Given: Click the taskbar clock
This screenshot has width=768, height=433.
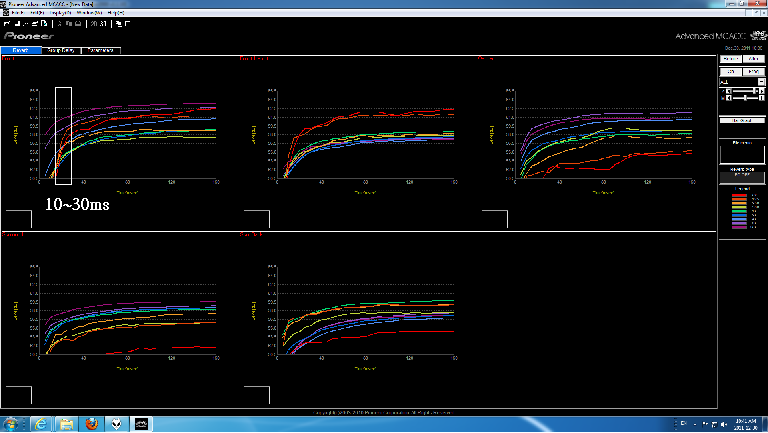Looking at the screenshot, I should 746,424.
